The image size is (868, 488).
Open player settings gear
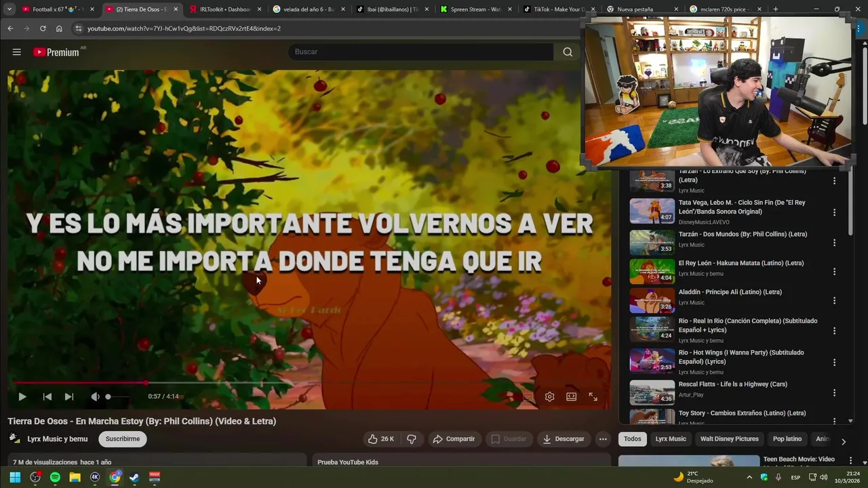(x=550, y=396)
